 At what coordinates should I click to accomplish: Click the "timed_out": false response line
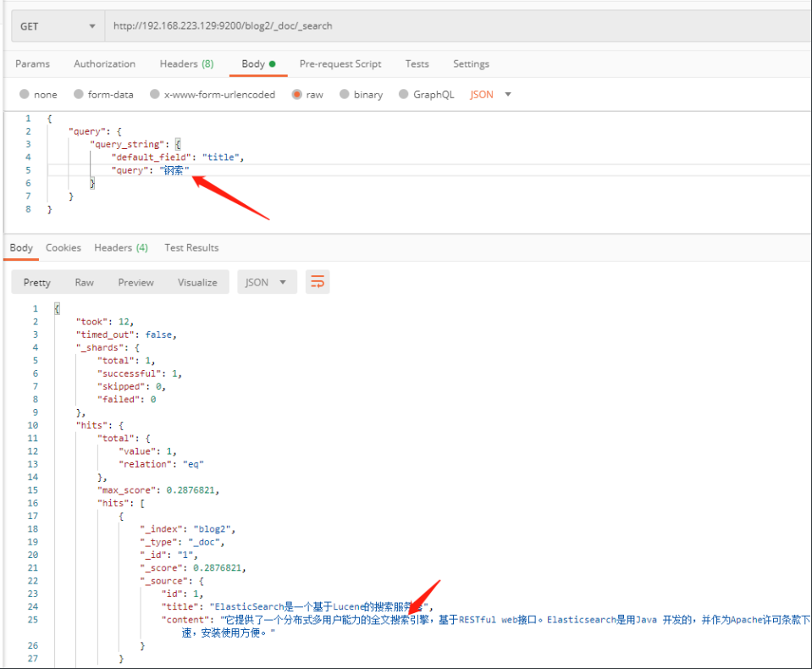pyautogui.click(x=126, y=334)
